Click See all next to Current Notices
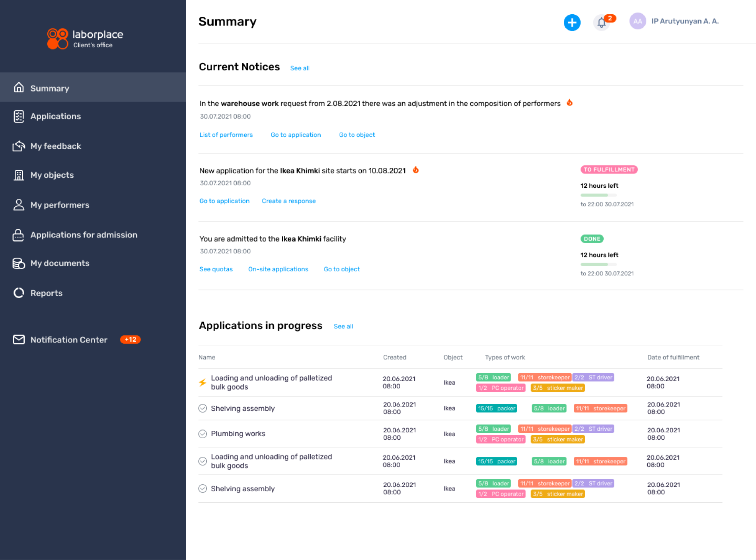The width and height of the screenshot is (756, 560). tap(300, 68)
